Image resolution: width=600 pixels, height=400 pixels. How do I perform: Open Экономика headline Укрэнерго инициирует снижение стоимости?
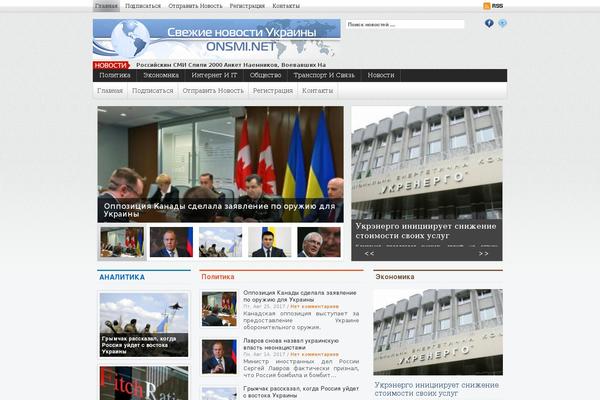tap(437, 389)
